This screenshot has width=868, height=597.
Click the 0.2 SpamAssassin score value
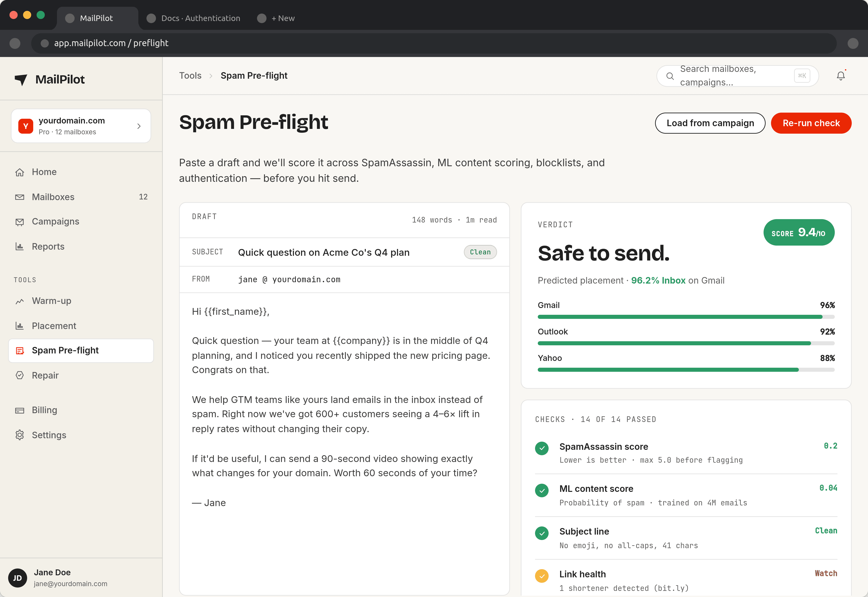point(830,446)
